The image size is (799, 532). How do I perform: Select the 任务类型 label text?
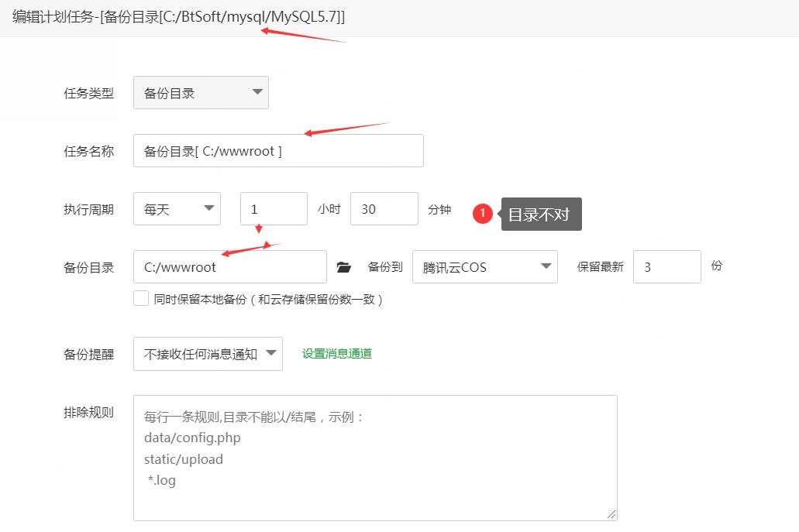(x=88, y=93)
